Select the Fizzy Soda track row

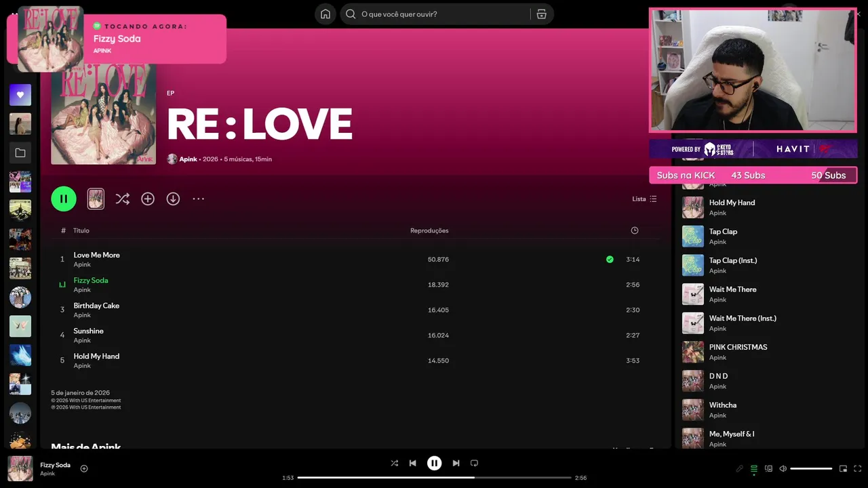355,285
